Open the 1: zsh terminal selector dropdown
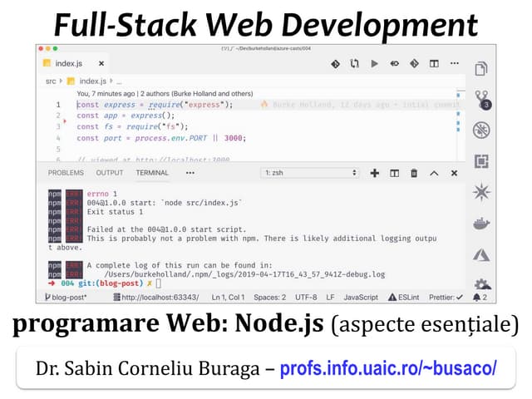This screenshot has height=399, width=532. 310,173
